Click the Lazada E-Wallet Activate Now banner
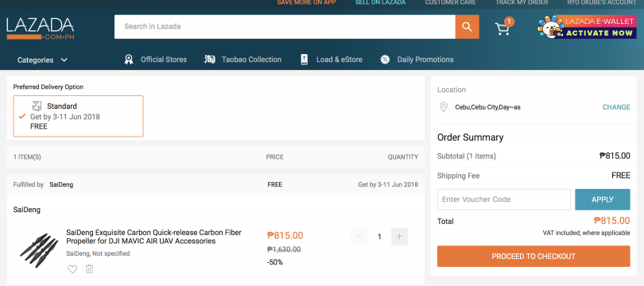The height and width of the screenshot is (286, 644). tap(587, 27)
